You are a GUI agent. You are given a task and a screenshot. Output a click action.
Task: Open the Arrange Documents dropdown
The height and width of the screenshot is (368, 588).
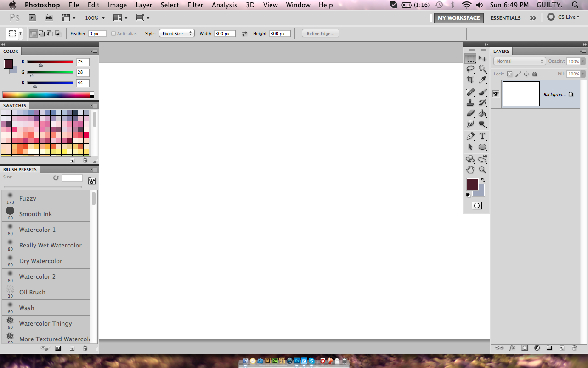(120, 18)
